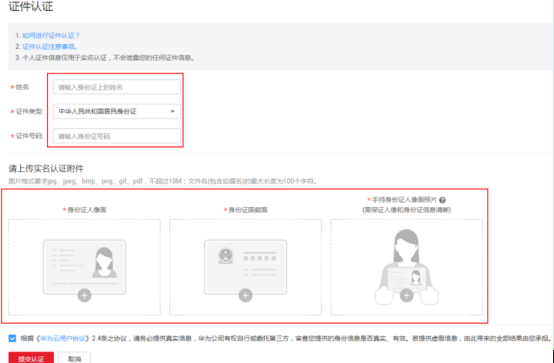This screenshot has width=554, height=363.
Task: Toggle the 华为云用户协议 agreement checkbox
Action: coord(12,339)
